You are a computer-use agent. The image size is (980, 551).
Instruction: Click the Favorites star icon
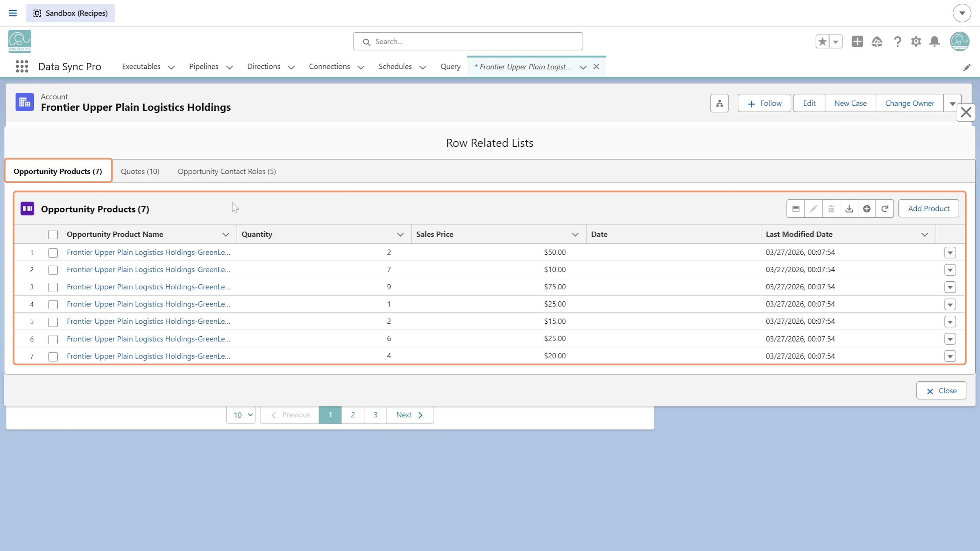(823, 41)
